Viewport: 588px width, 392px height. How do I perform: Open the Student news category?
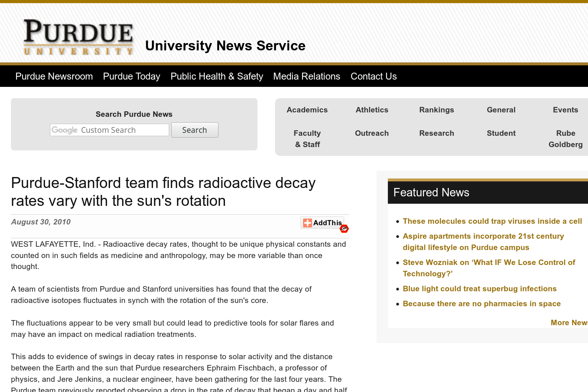(501, 133)
